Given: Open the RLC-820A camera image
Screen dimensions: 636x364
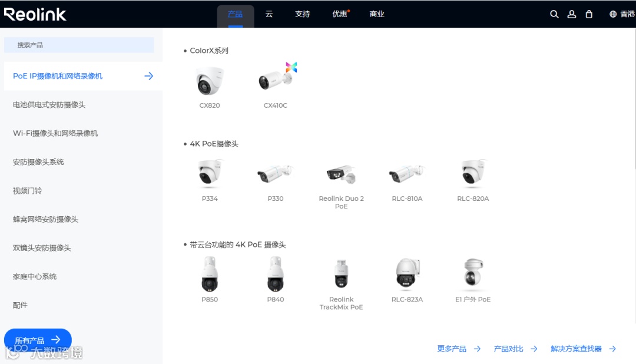Looking at the screenshot, I should (x=473, y=173).
